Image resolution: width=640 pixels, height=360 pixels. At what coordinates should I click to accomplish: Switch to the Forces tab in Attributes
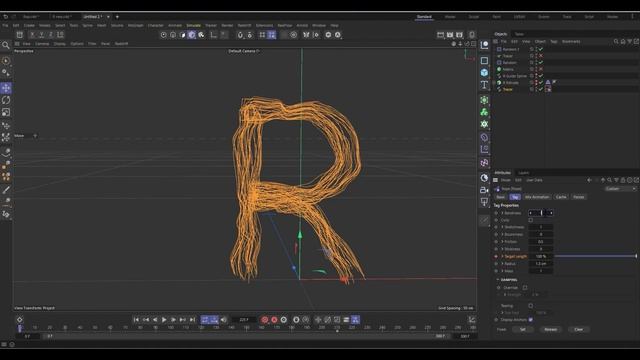click(579, 197)
